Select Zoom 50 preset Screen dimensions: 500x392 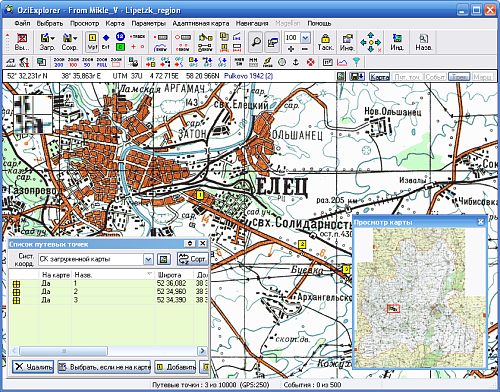[x=87, y=62]
